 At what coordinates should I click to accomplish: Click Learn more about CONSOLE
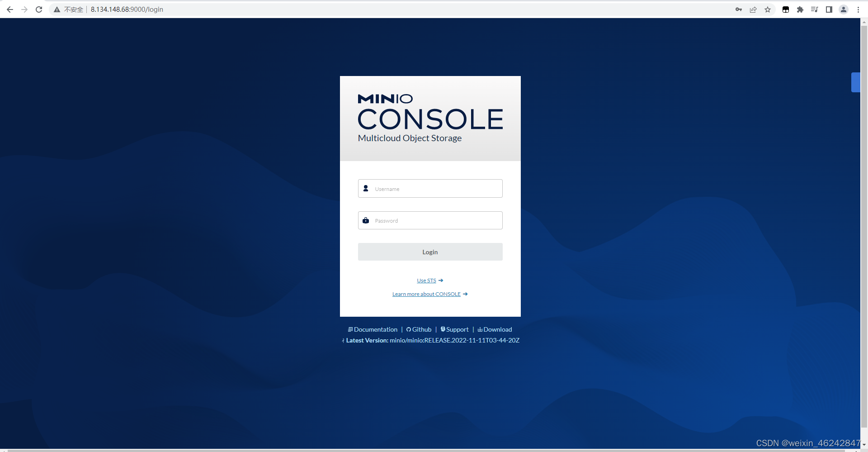pos(426,294)
